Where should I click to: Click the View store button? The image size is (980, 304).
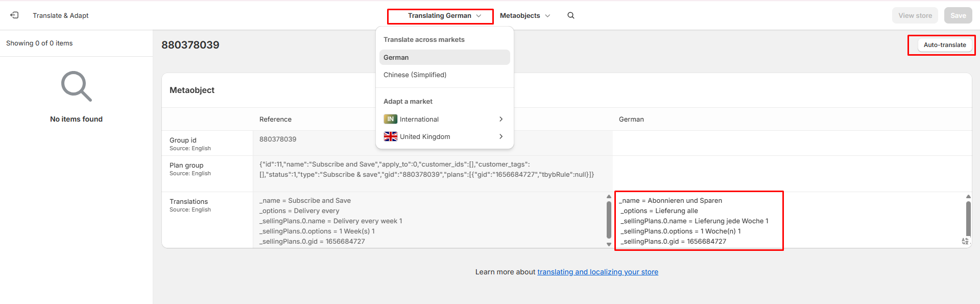tap(915, 15)
